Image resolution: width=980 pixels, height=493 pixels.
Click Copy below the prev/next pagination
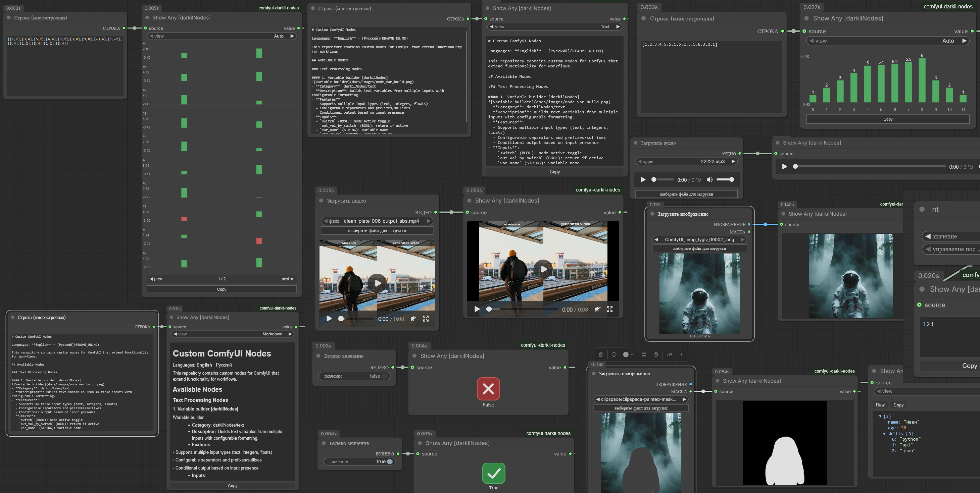[222, 289]
